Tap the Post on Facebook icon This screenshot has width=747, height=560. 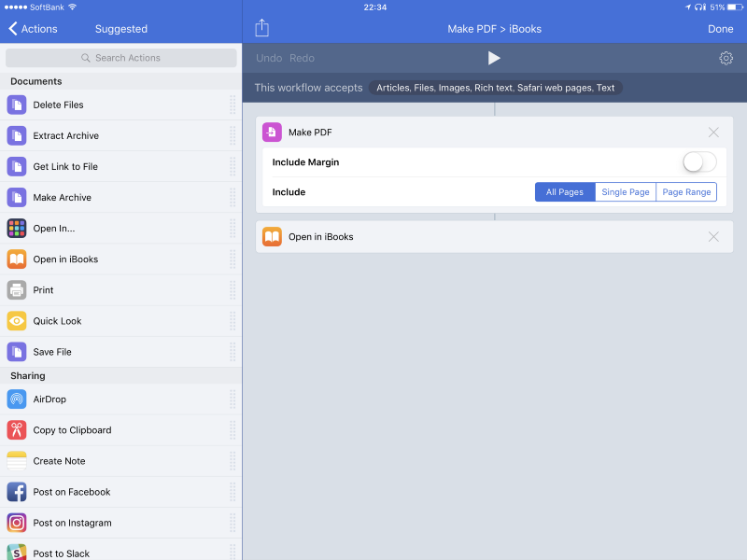[17, 492]
